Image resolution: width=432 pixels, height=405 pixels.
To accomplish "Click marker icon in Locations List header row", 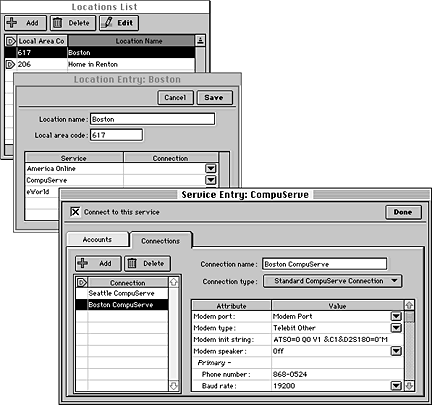I will [11, 41].
